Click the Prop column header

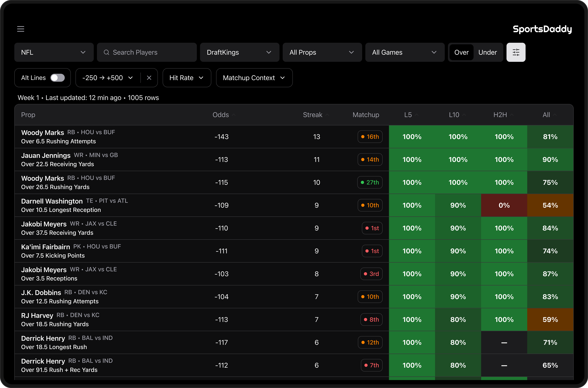[x=28, y=115]
